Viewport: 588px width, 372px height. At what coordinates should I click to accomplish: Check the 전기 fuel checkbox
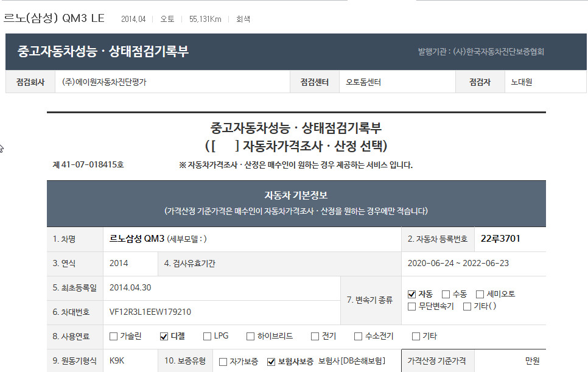[315, 336]
